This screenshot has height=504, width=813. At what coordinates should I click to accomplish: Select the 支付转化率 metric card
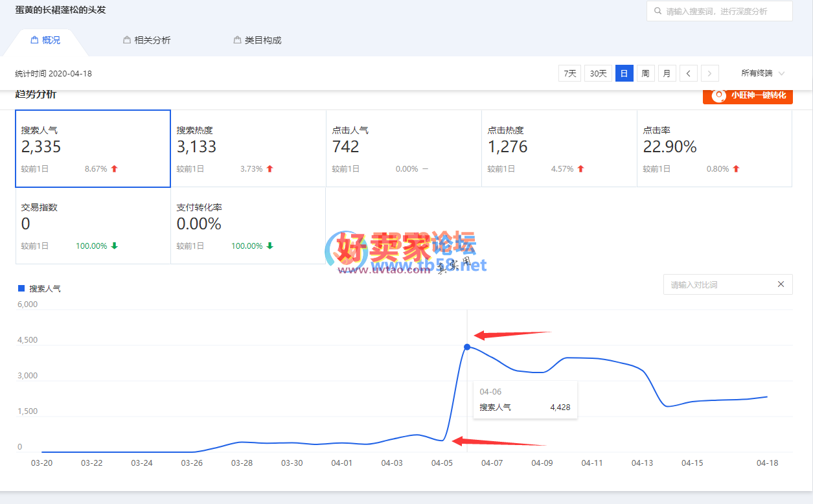pyautogui.click(x=248, y=225)
